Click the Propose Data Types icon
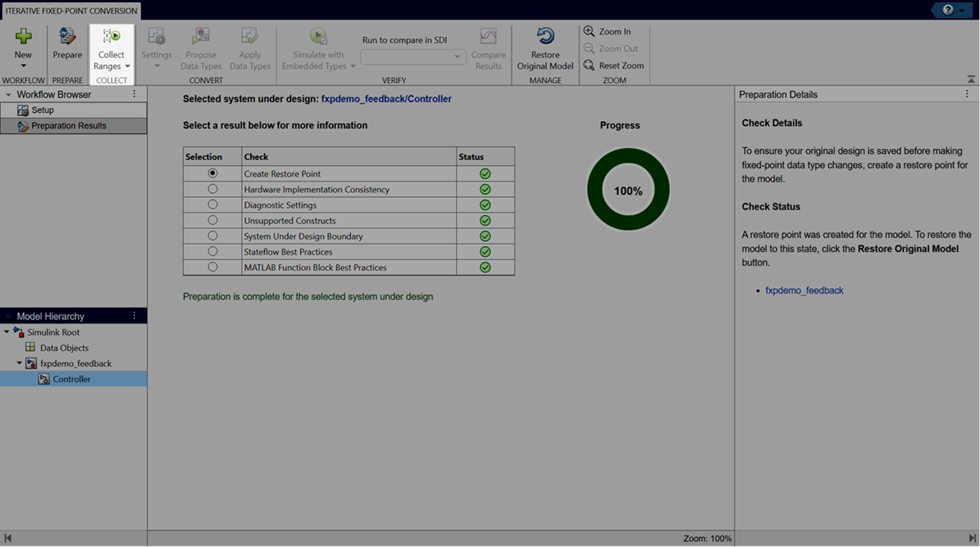This screenshot has width=980, height=547. click(201, 37)
